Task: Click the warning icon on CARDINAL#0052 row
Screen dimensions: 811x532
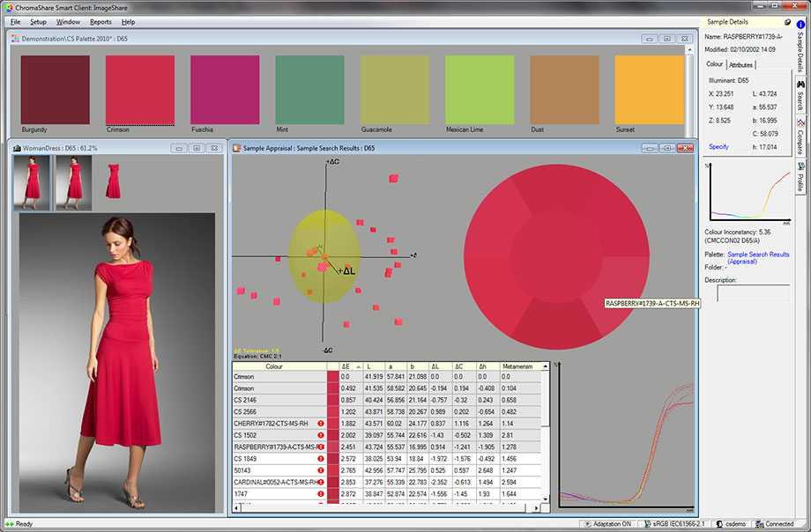Action: (321, 482)
